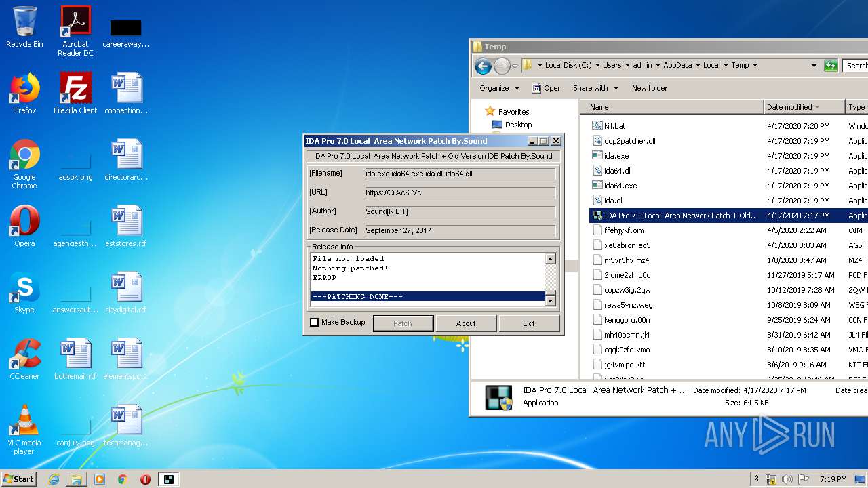The width and height of the screenshot is (868, 488).
Task: Launch Acrobat Reader DC from desktop
Action: (75, 31)
